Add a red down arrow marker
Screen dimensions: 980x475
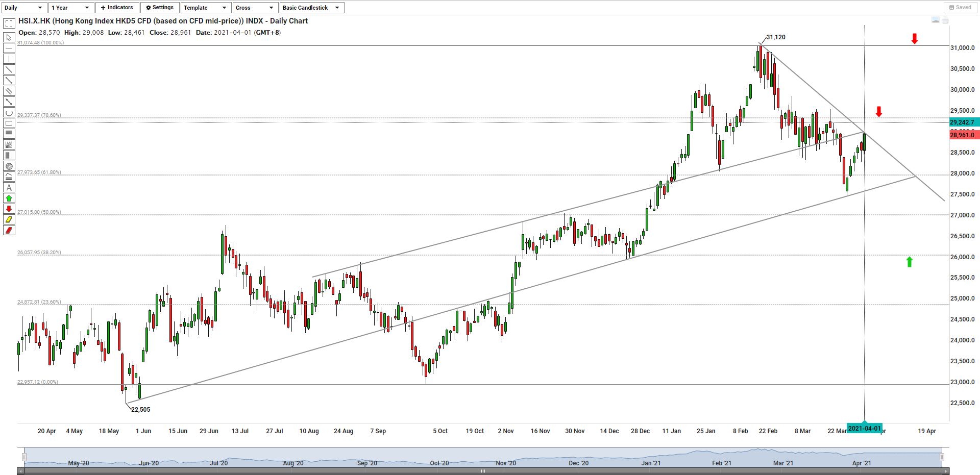pos(9,209)
